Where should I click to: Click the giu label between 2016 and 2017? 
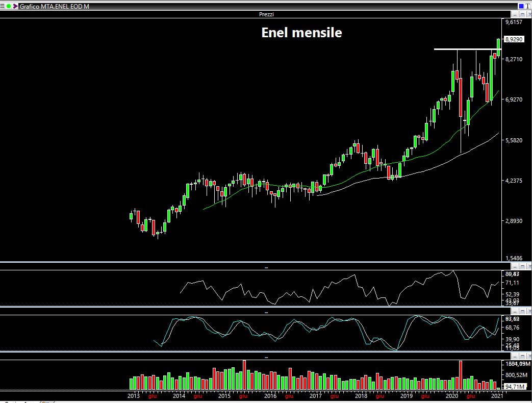(x=289, y=396)
